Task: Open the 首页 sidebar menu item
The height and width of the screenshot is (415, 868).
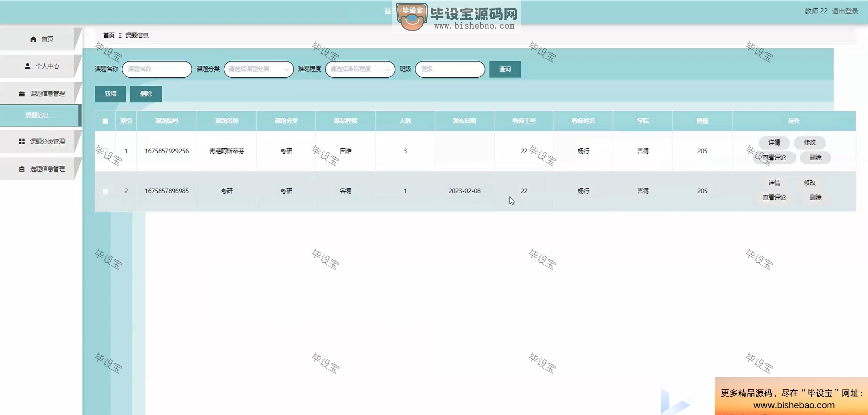Action: point(40,39)
